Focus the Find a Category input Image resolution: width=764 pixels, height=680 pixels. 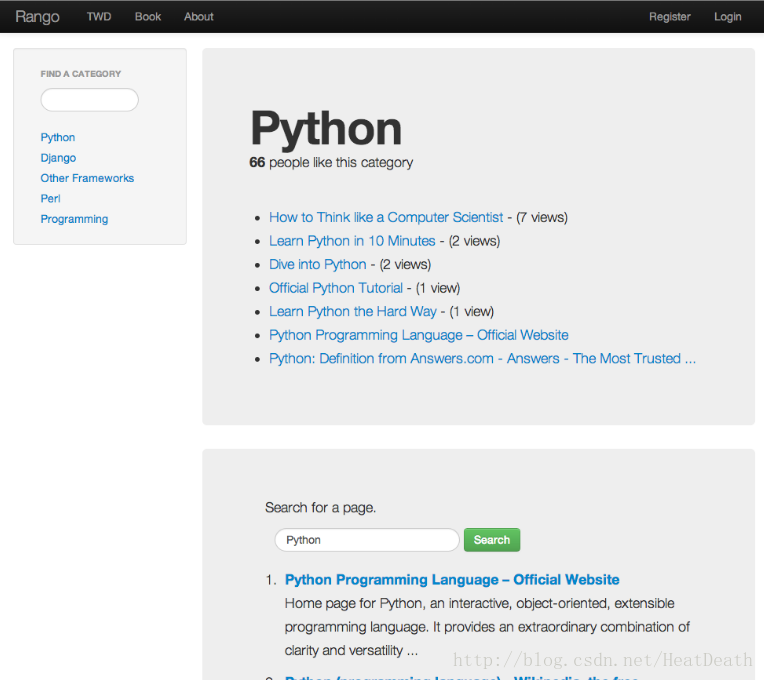tap(89, 100)
